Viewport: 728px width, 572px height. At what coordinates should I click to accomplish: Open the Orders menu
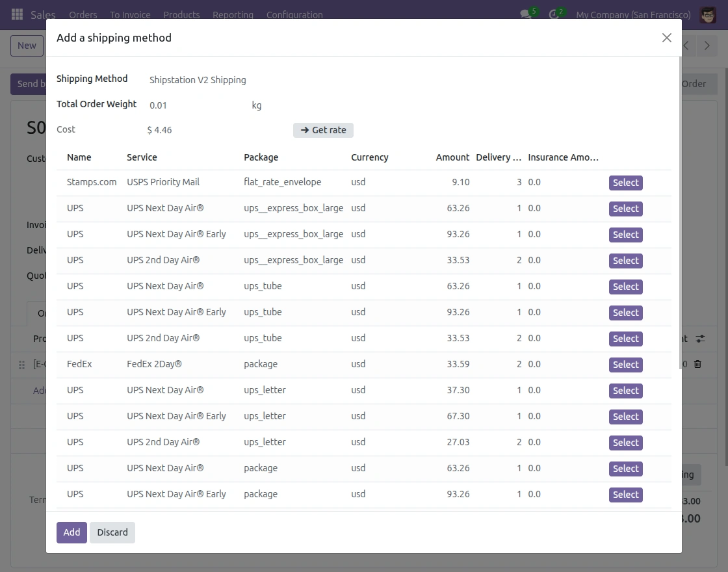[x=83, y=14]
